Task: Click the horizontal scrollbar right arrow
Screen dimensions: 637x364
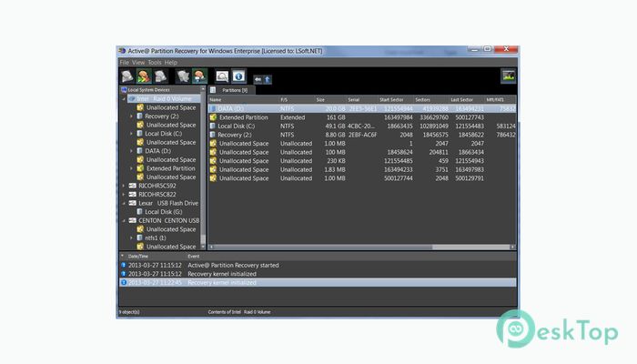Action: tap(512, 247)
